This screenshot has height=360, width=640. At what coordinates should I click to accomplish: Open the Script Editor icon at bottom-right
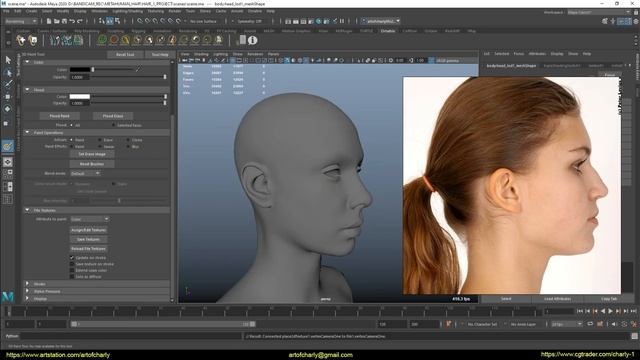(634, 336)
